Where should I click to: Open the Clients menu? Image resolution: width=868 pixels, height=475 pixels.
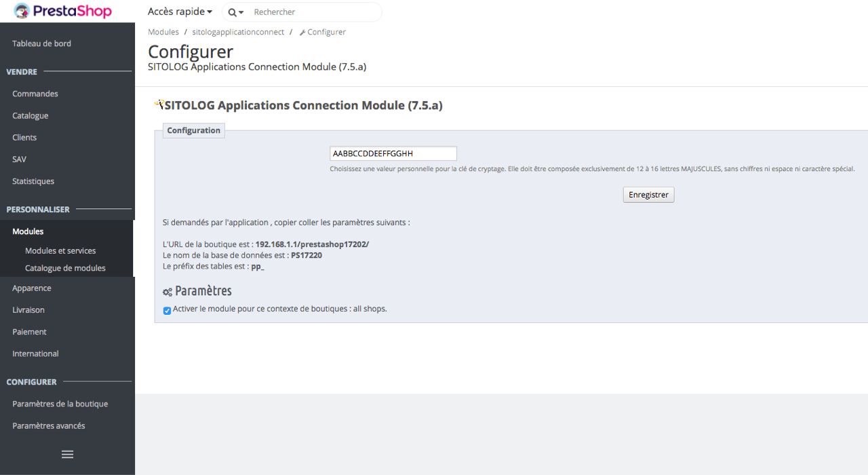pos(24,137)
